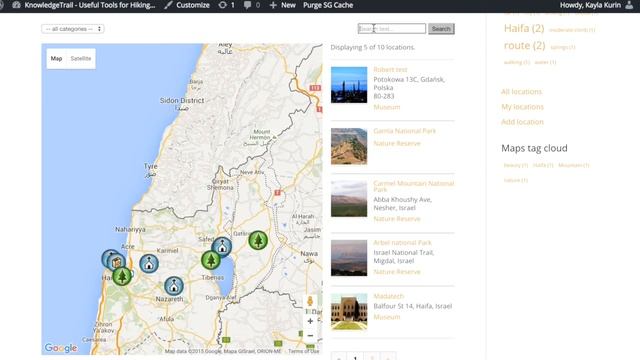Viewport: 640px width, 360px height.
Task: Click the 'Displaying 5 of 10 locations' text
Action: click(x=373, y=47)
